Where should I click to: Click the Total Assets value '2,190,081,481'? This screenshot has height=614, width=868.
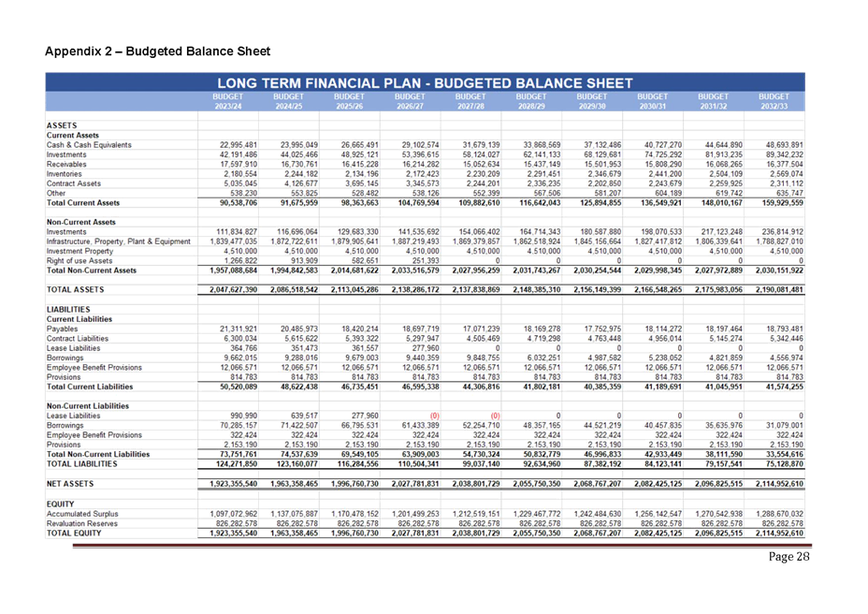[x=779, y=290]
